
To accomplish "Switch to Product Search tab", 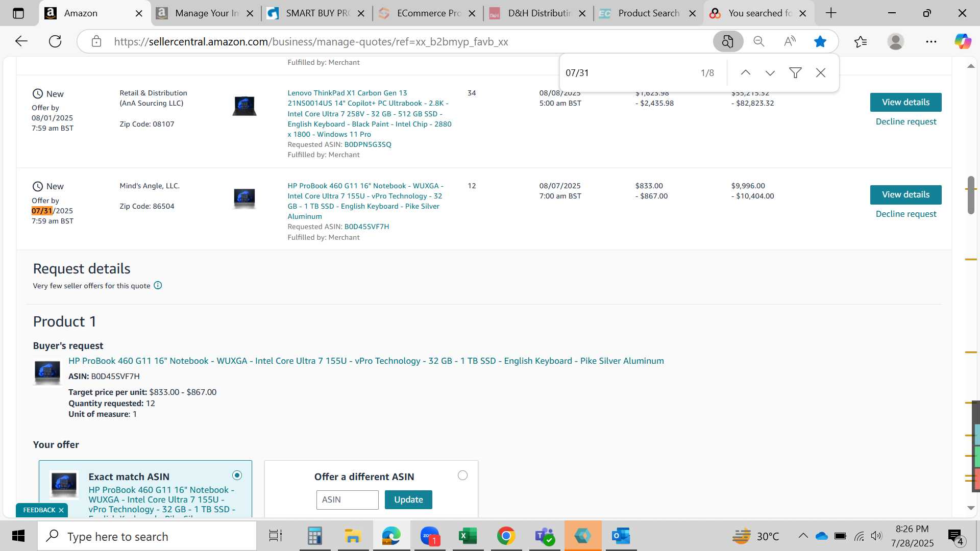I will [649, 13].
